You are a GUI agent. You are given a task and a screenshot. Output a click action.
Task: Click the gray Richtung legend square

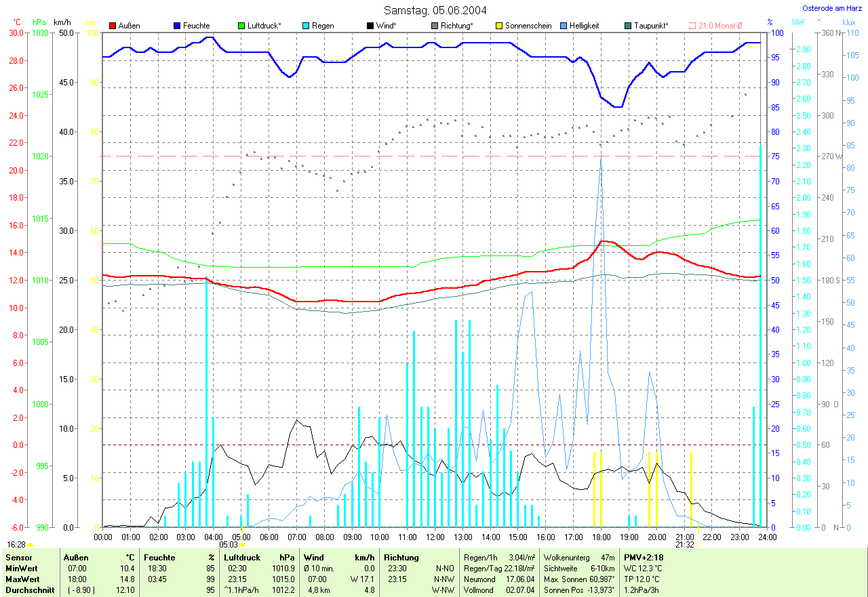pyautogui.click(x=435, y=26)
